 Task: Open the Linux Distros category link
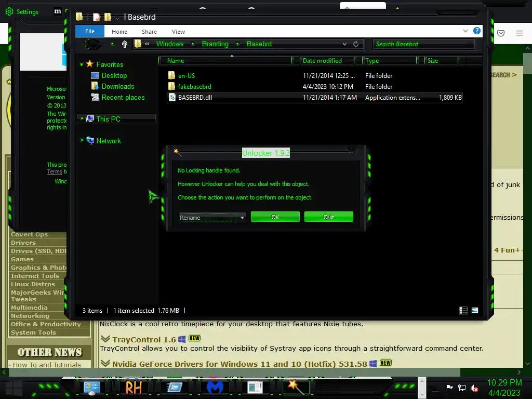[33, 284]
